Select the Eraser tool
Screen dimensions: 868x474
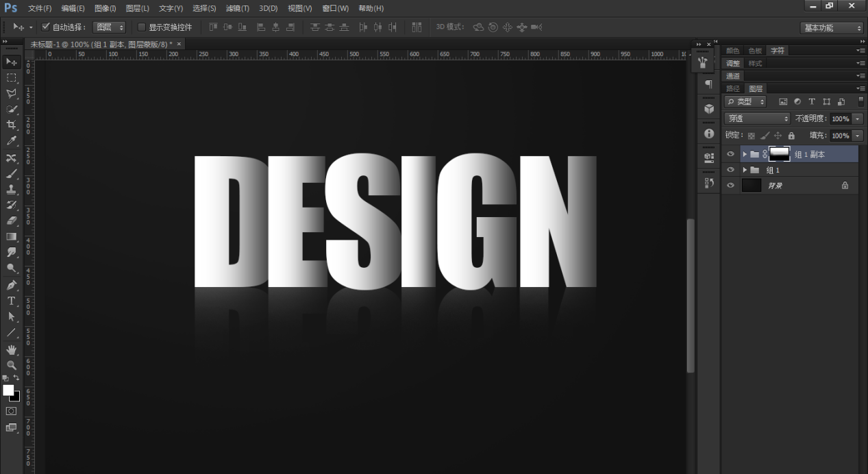(x=12, y=221)
